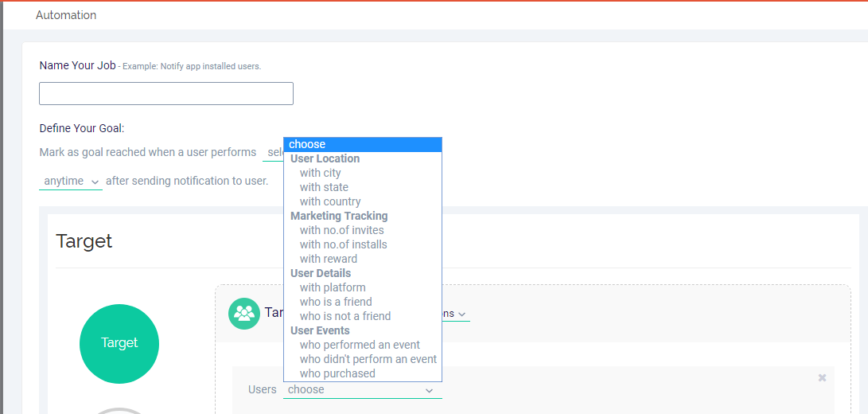Click the Name Your Job input field
Image resolution: width=868 pixels, height=414 pixels.
pyautogui.click(x=166, y=94)
